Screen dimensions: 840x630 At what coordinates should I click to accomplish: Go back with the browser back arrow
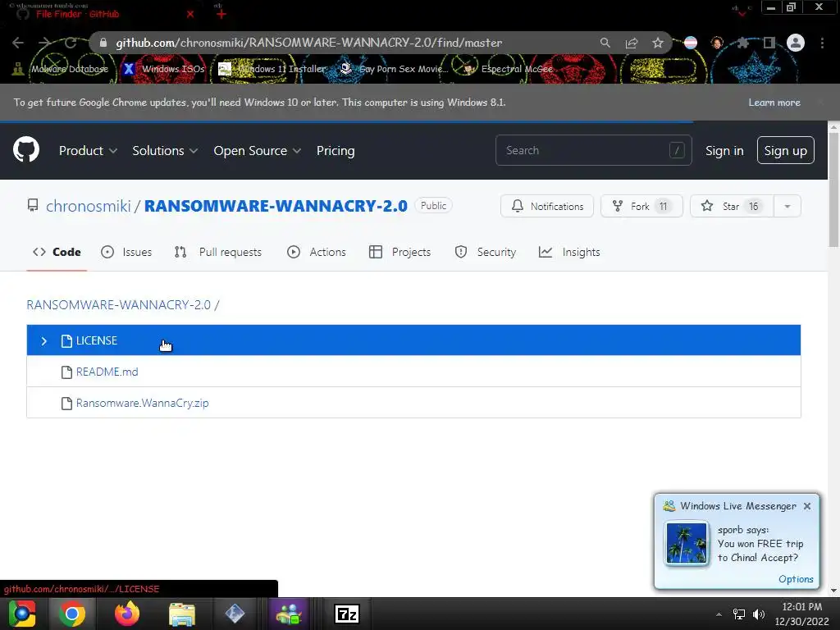click(18, 43)
